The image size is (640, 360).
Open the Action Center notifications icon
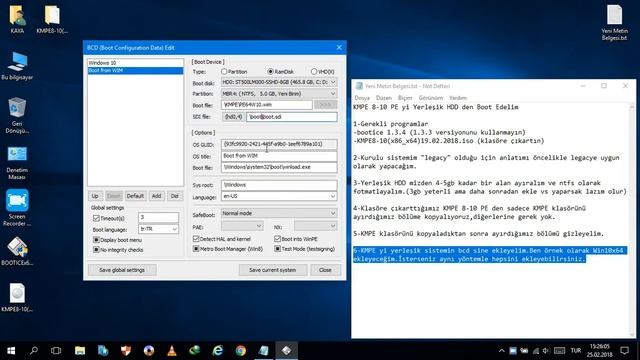click(x=624, y=351)
